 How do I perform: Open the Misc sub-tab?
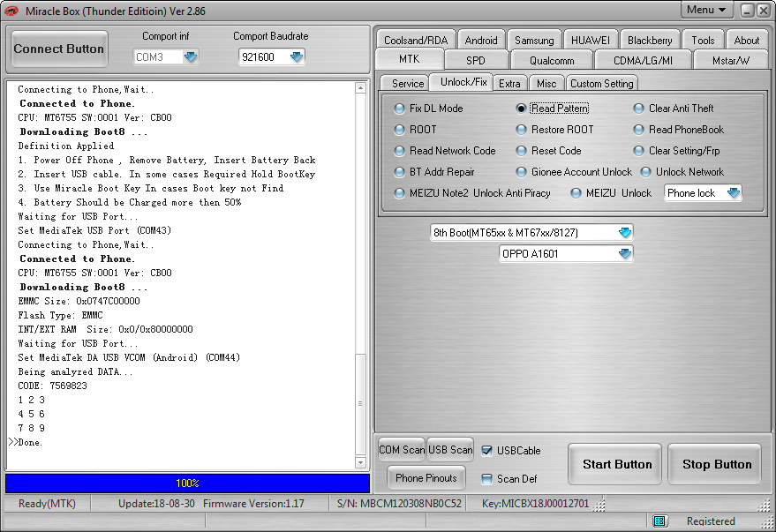(546, 83)
